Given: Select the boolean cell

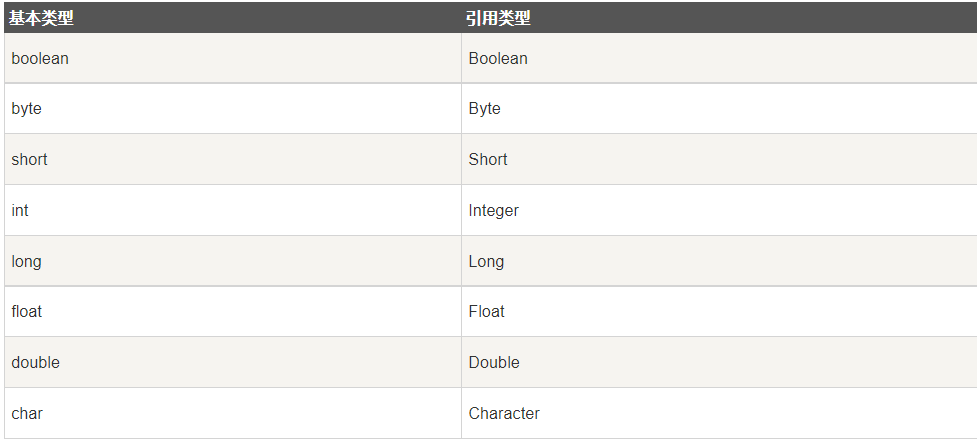Looking at the screenshot, I should click(x=232, y=58).
